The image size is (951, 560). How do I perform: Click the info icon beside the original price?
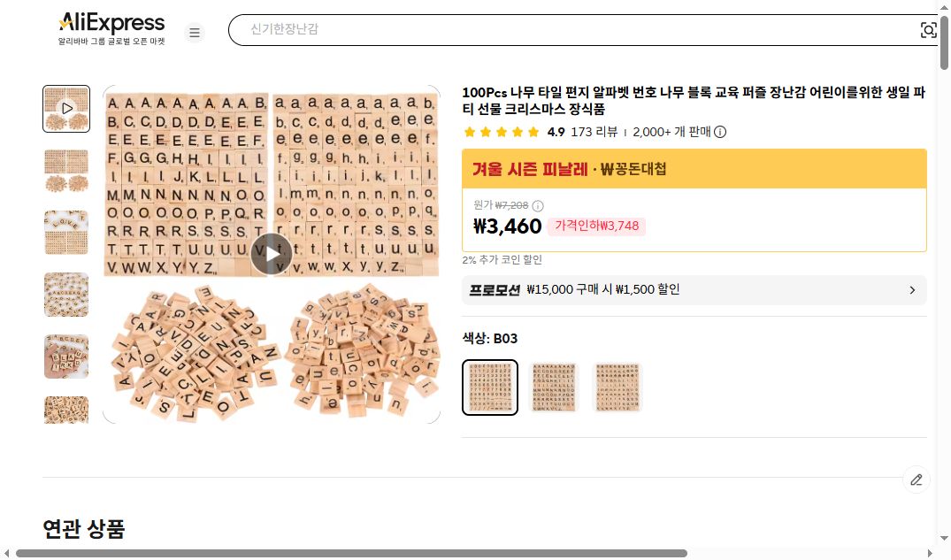(538, 205)
